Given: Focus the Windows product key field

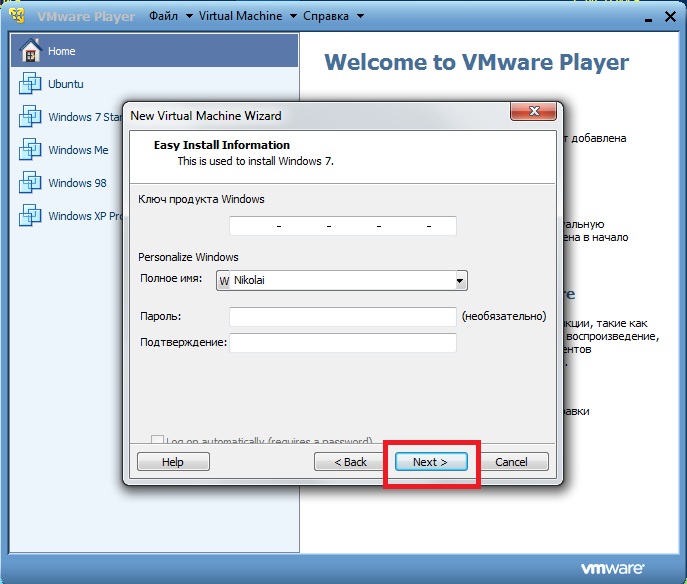Looking at the screenshot, I should click(343, 226).
